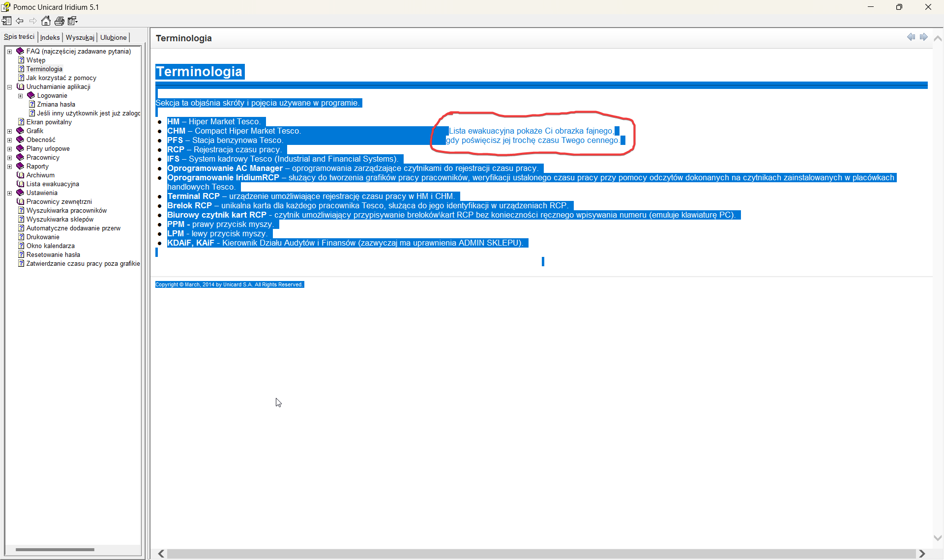Expand the Obecność tree node

pos(9,140)
